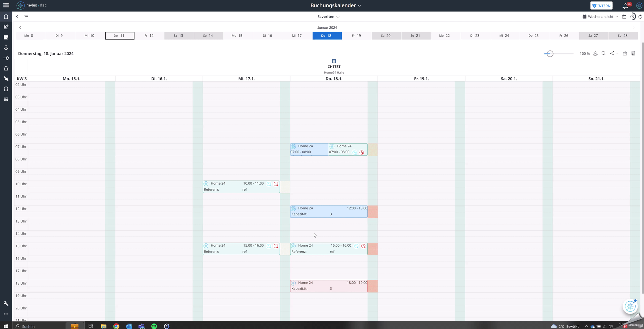Click the calendar list icon beside Wochenansicht
Screen dimensions: 644x329
pyautogui.click(x=624, y=17)
